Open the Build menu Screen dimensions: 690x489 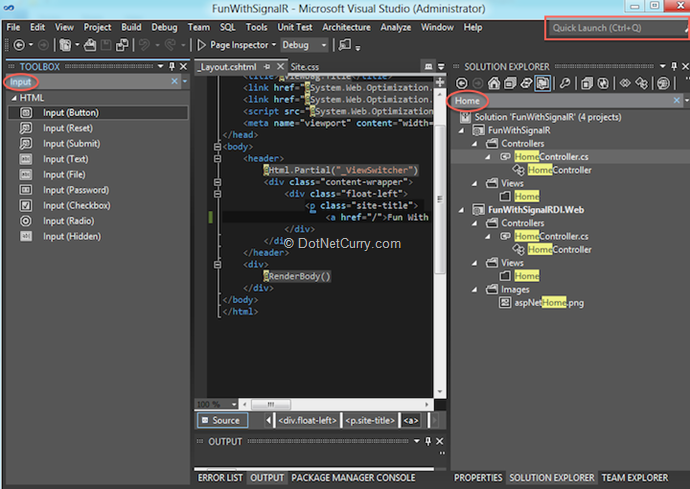131,27
